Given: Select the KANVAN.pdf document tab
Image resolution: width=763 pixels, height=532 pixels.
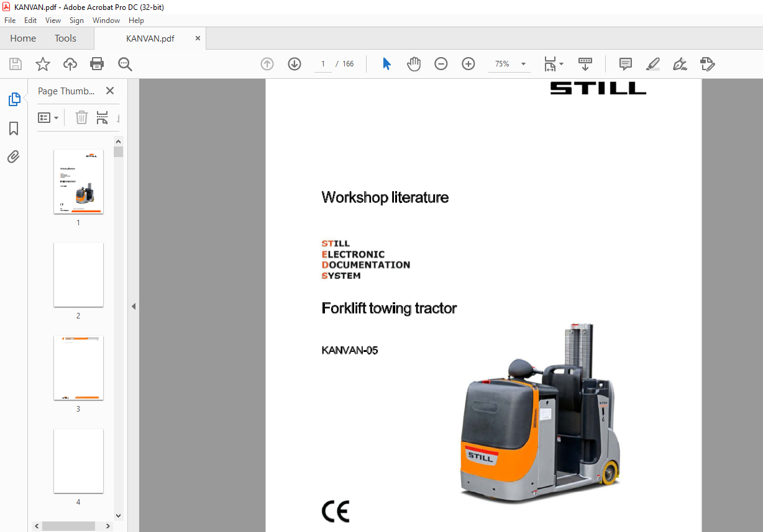Looking at the screenshot, I should click(150, 38).
